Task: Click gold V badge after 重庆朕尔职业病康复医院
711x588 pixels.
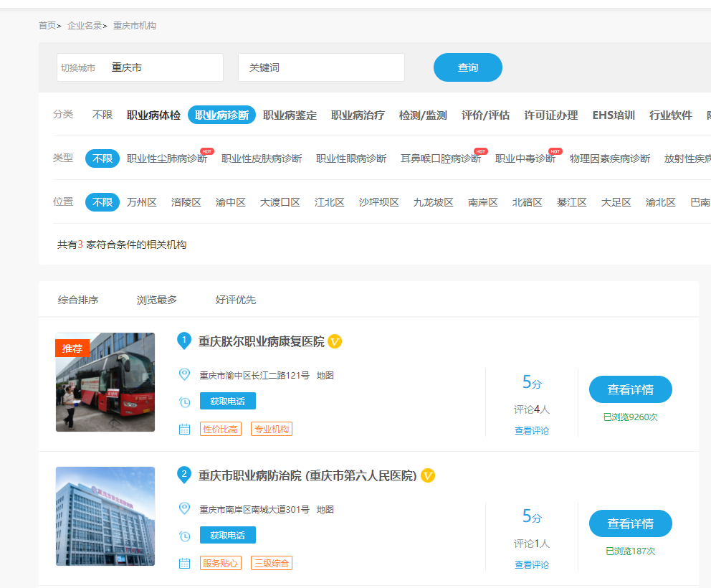Action: [335, 341]
